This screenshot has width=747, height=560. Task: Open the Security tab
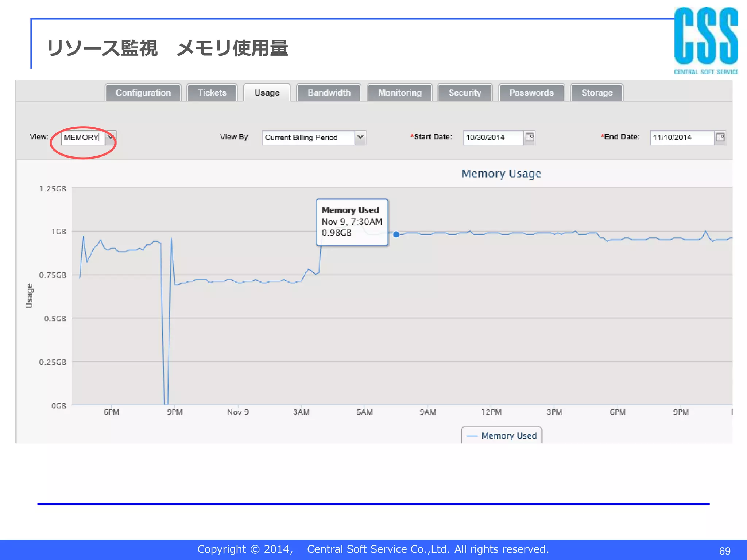465,93
